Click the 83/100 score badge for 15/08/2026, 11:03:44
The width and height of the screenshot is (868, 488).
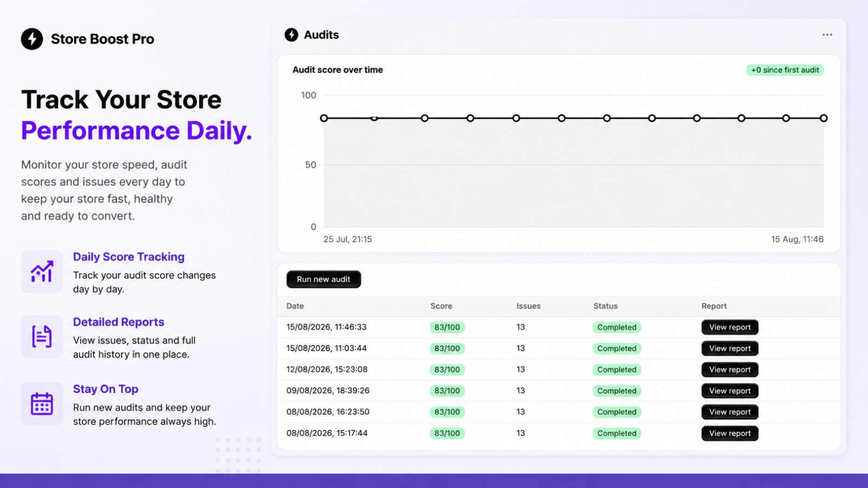(x=447, y=349)
